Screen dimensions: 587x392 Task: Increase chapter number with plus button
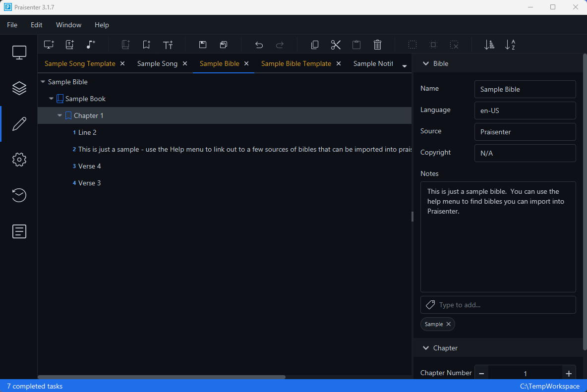(569, 374)
